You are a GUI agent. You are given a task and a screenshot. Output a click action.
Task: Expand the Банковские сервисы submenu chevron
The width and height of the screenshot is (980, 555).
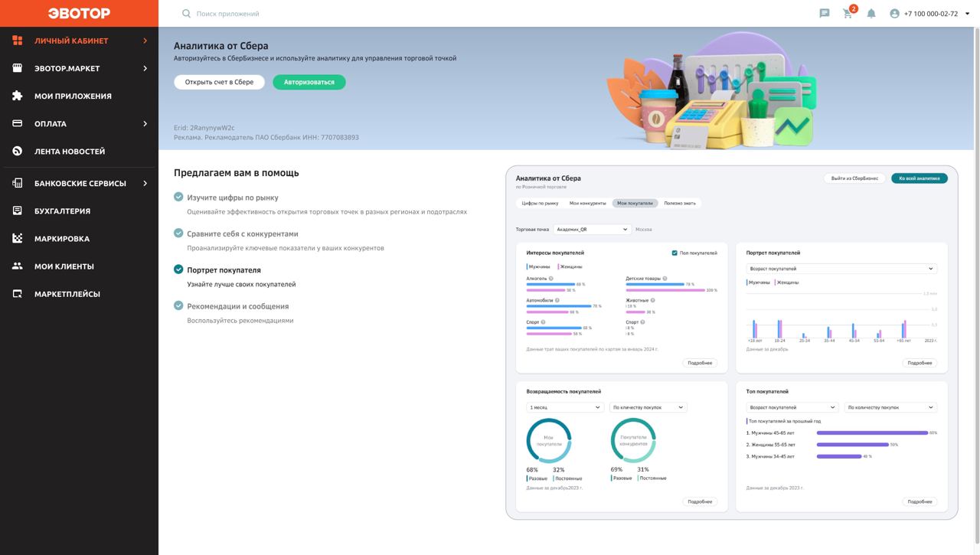click(x=145, y=183)
